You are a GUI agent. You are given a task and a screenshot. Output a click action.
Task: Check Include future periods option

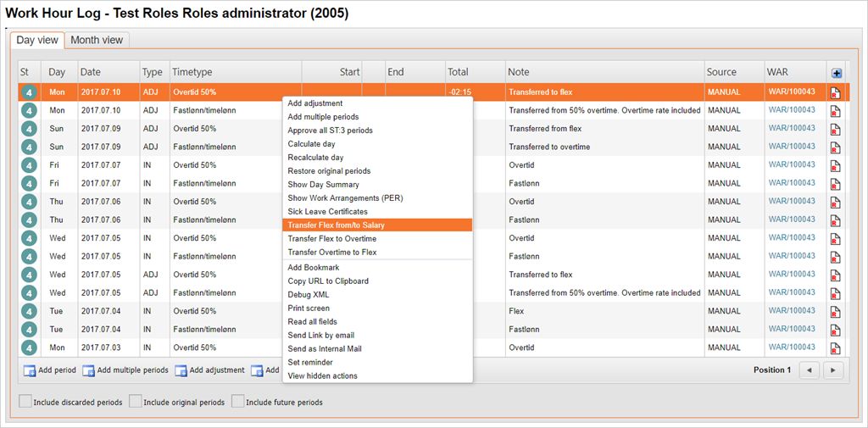point(238,402)
